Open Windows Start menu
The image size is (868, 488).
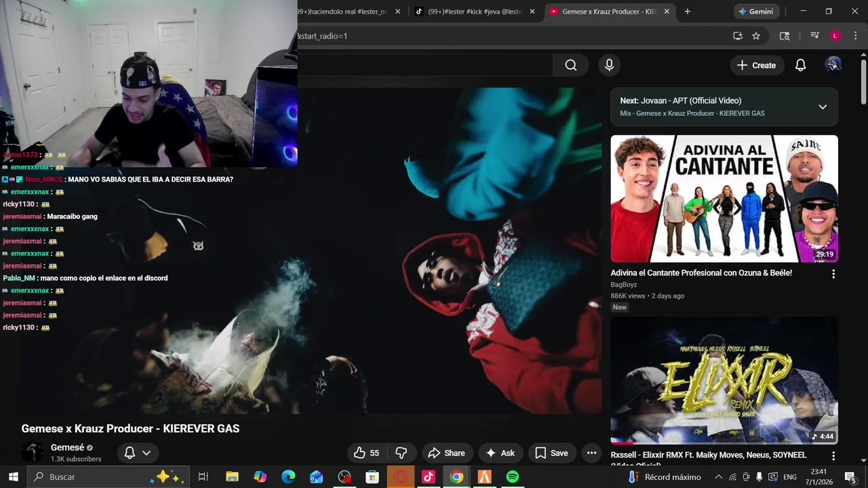coord(13,477)
